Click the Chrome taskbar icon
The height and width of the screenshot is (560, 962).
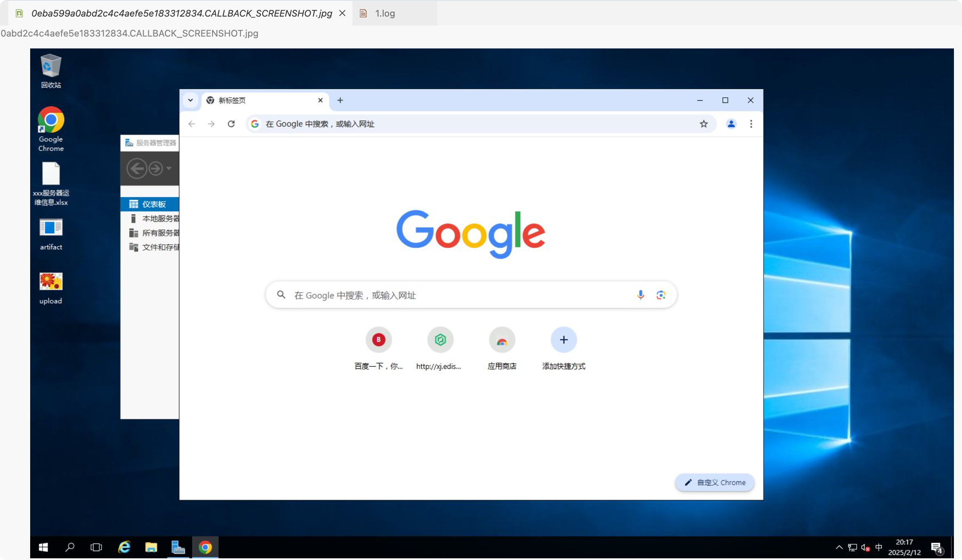point(205,547)
